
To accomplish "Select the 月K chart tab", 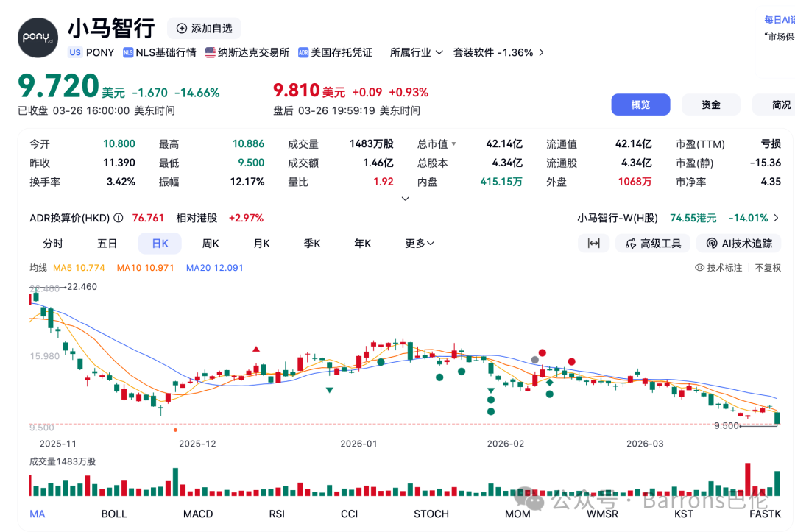I will click(261, 244).
